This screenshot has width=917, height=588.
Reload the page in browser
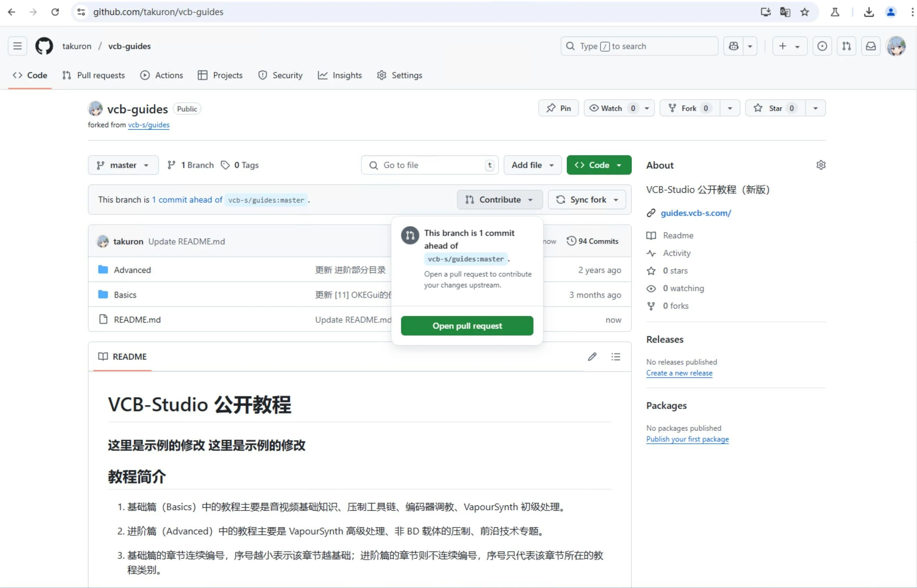click(55, 12)
